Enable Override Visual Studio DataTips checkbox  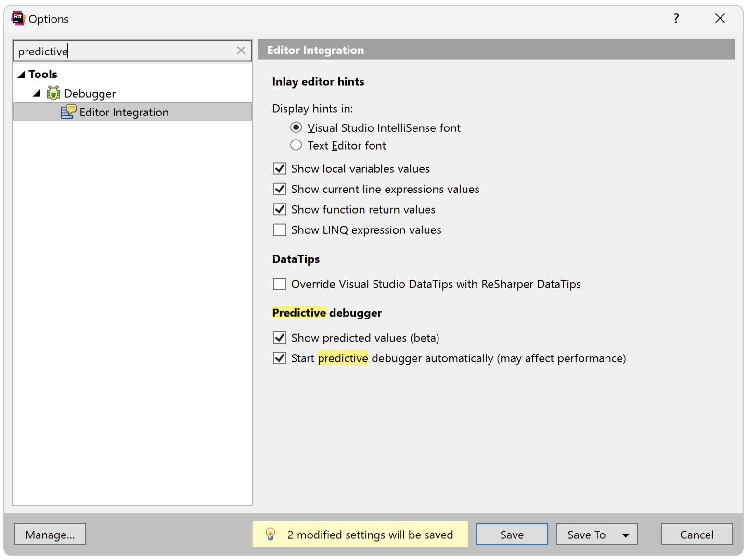point(280,284)
